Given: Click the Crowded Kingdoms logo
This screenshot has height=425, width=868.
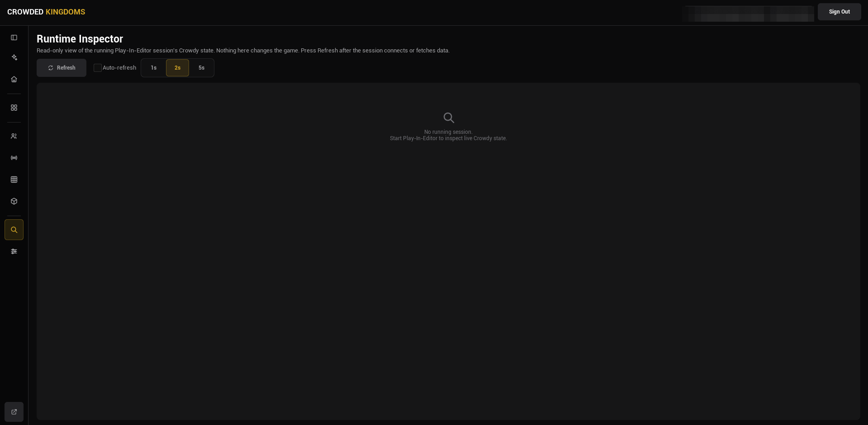Looking at the screenshot, I should [x=46, y=12].
